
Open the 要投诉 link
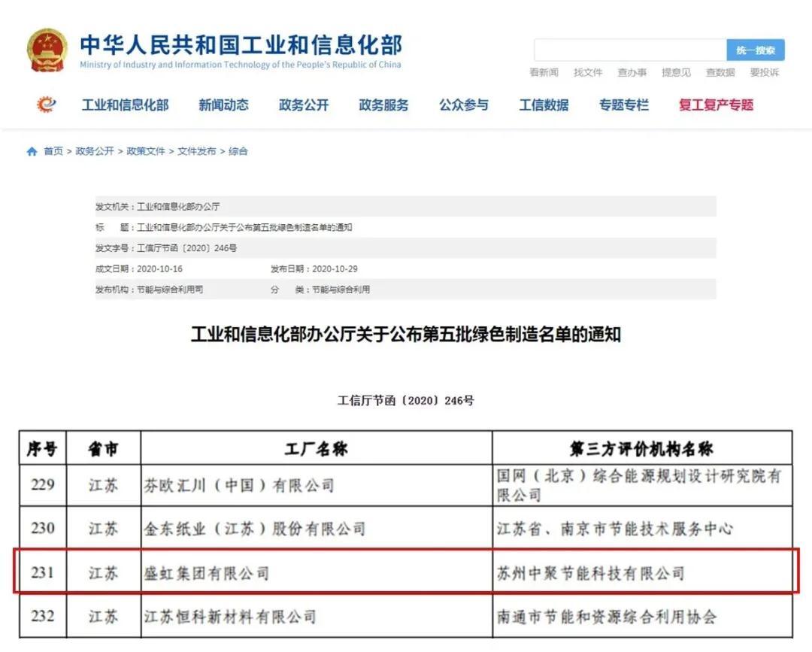click(x=764, y=72)
